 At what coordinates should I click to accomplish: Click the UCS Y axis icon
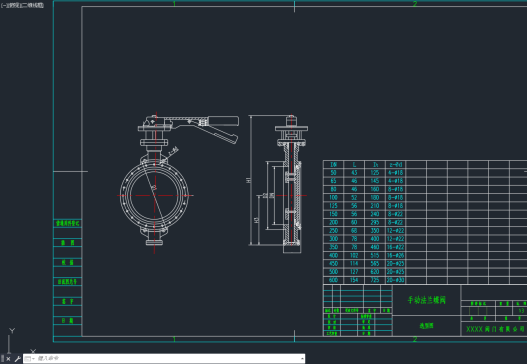pyautogui.click(x=11, y=339)
